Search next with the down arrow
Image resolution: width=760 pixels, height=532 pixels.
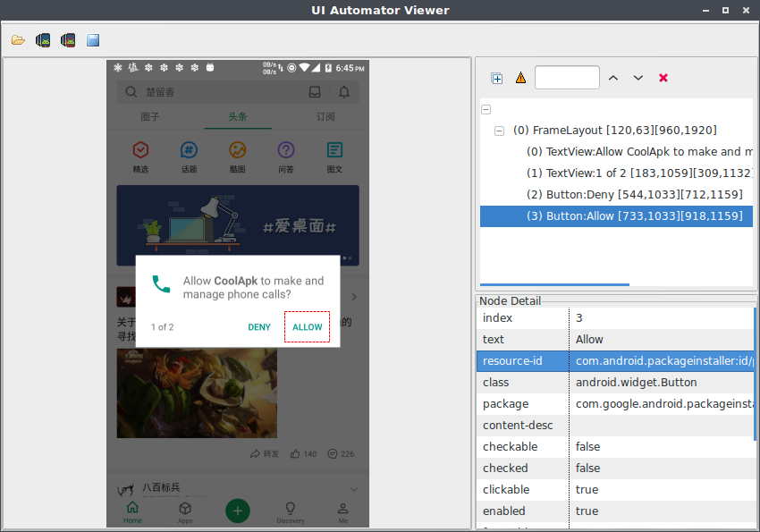coord(638,78)
